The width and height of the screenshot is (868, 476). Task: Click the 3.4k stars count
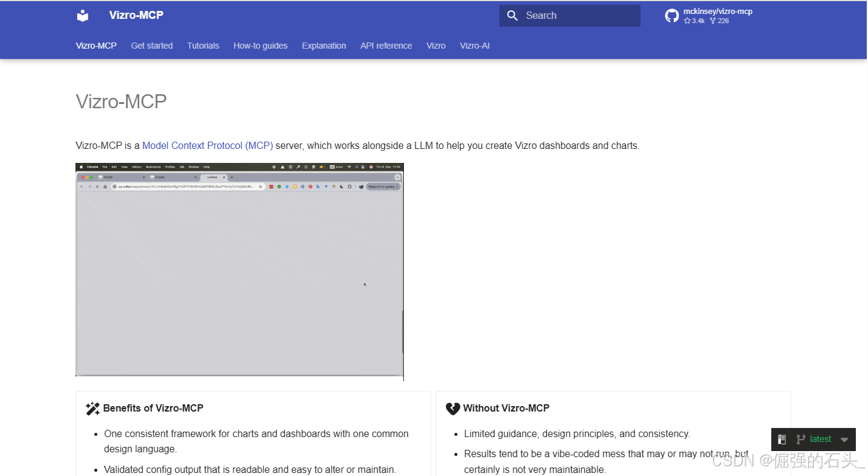pyautogui.click(x=694, y=21)
